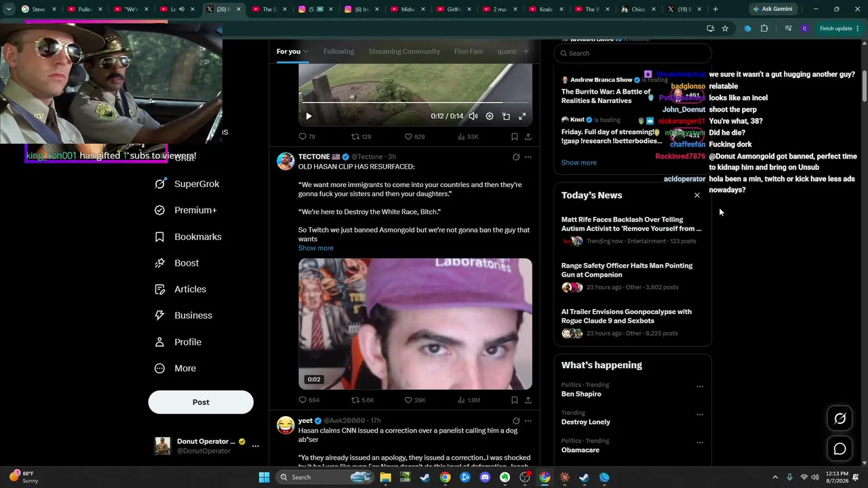Screen dimensions: 868x488
Task: Switch to the Following tab
Action: pos(339,52)
